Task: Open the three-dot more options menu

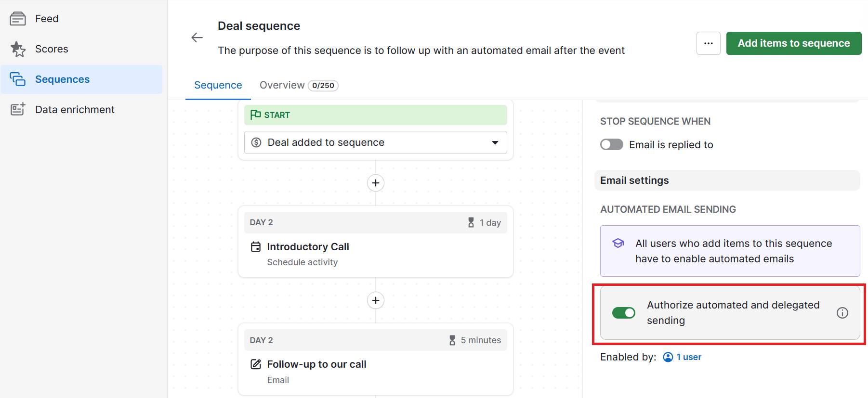Action: tap(708, 43)
